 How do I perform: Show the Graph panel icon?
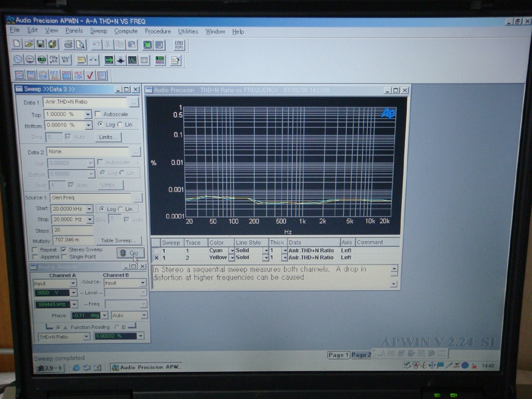point(133,61)
